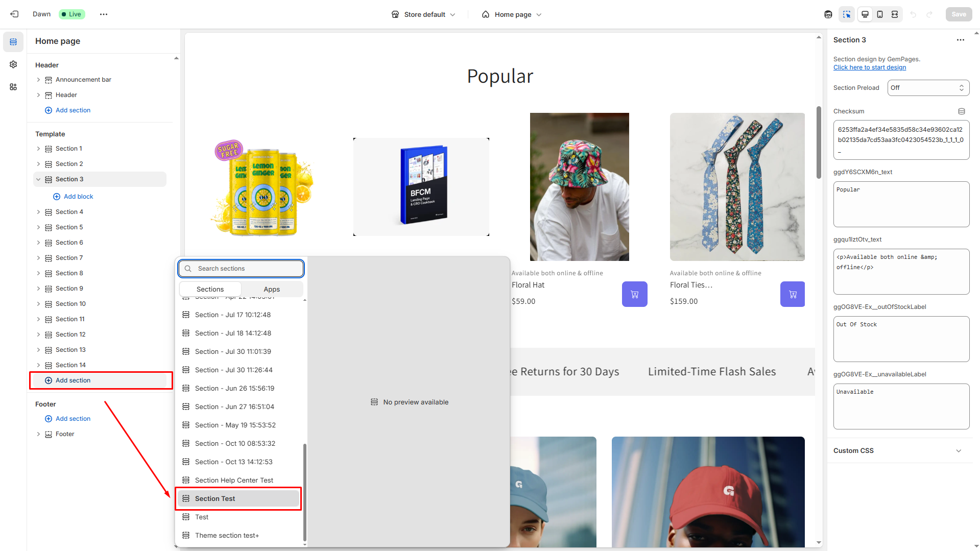This screenshot has height=551, width=980.
Task: Click Add block under Section 3
Action: (78, 197)
